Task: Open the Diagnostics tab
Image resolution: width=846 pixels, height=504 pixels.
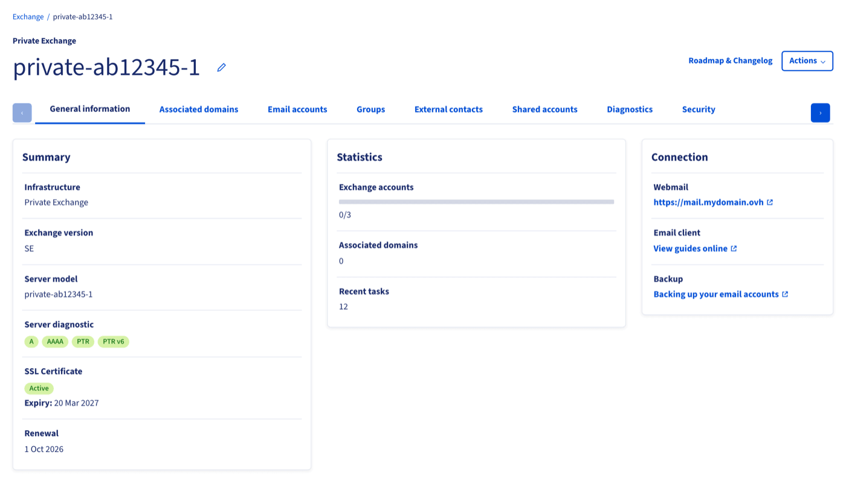Action: point(630,109)
